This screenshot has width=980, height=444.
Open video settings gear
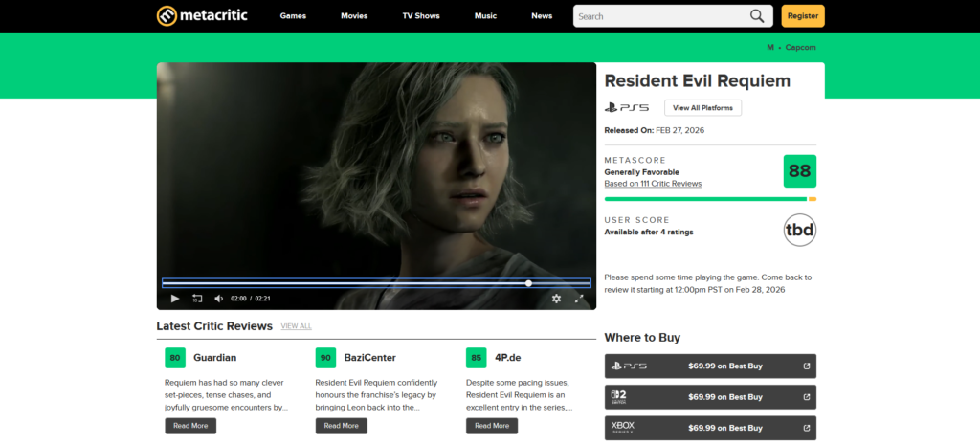[556, 299]
